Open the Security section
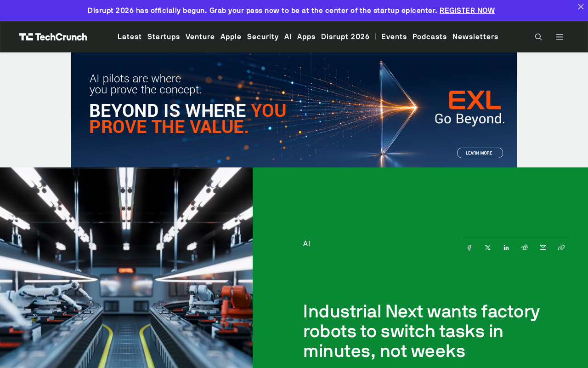The width and height of the screenshot is (588, 368). point(263,37)
